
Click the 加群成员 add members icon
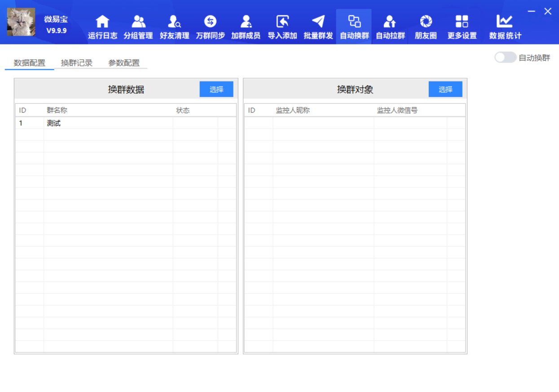(246, 22)
